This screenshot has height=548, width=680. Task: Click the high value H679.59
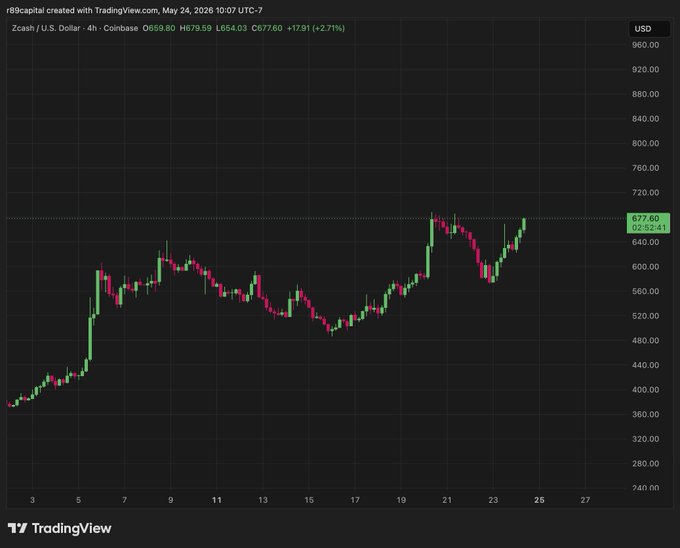196,28
